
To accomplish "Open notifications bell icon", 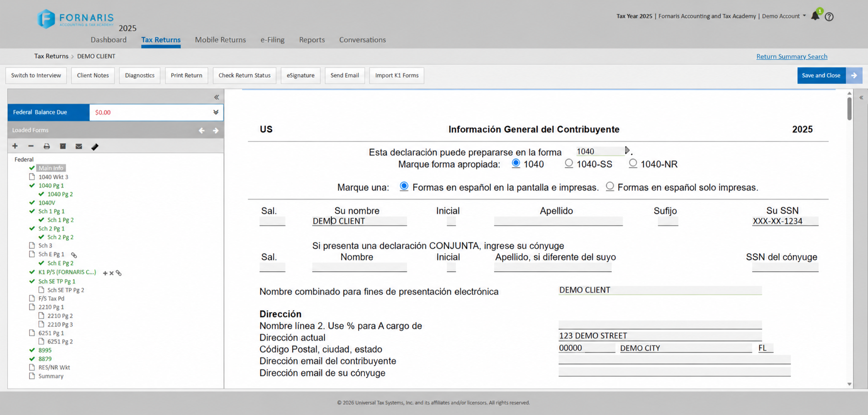I will (x=815, y=16).
